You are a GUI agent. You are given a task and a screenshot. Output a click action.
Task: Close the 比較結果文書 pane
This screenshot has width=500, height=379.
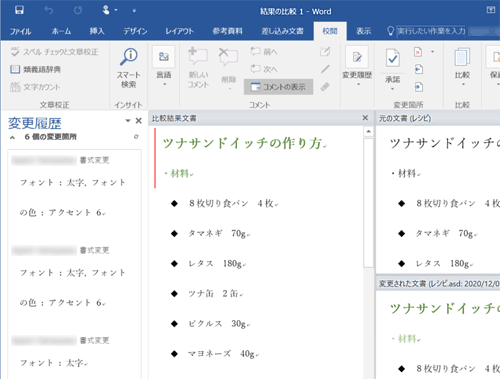pyautogui.click(x=365, y=118)
